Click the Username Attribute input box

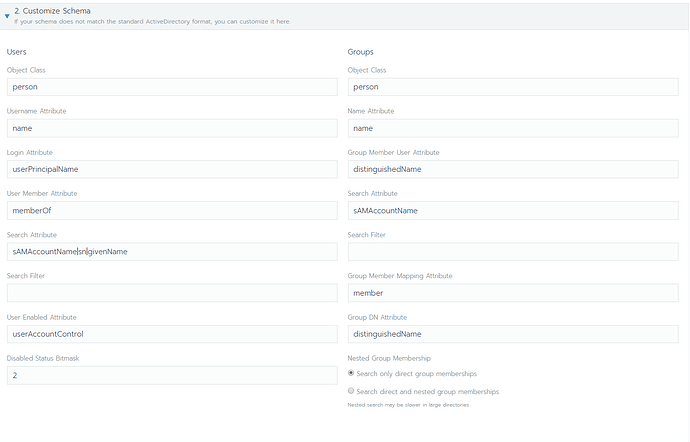[x=172, y=128]
